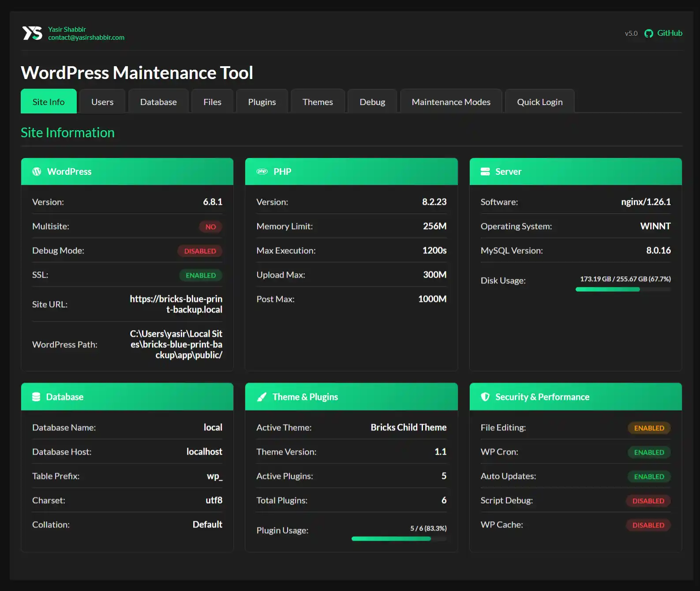Viewport: 700px width, 591px height.
Task: Click the nginx/1.26.1 software value
Action: coord(646,202)
